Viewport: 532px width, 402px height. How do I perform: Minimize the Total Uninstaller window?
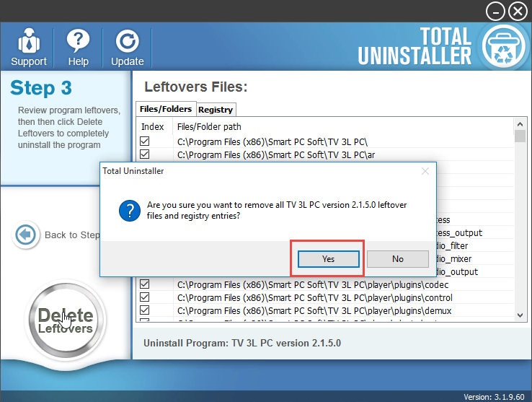(495, 12)
